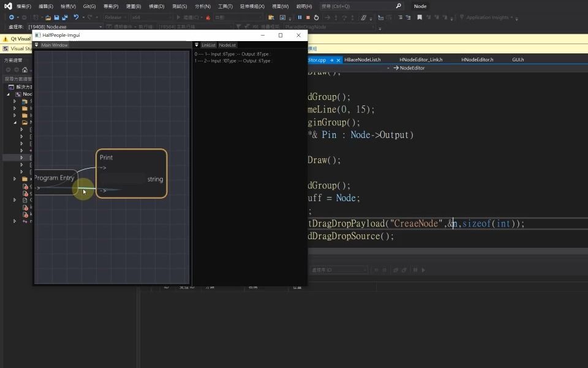This screenshot has height=368, width=588.
Task: Click the Undo arrow icon
Action: point(76,17)
